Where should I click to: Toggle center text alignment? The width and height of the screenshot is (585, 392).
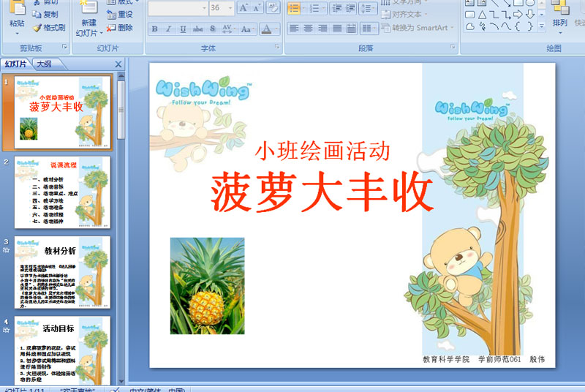(x=308, y=29)
